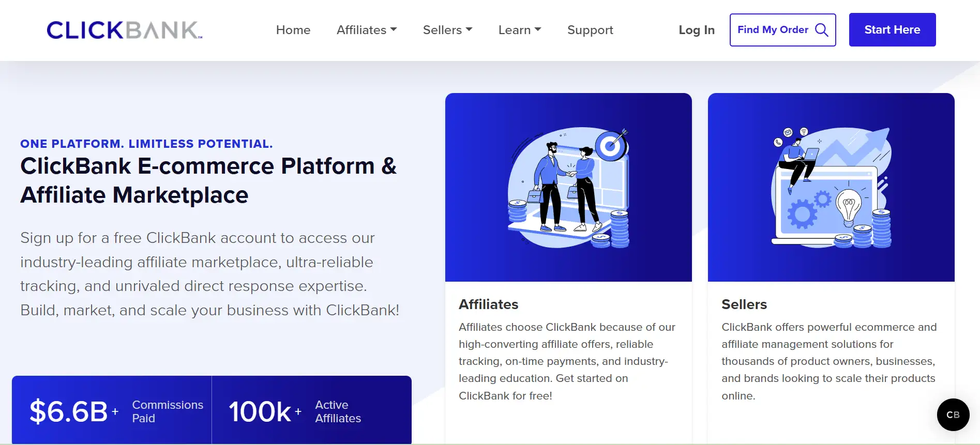Click the Affiliates handshake illustration
This screenshot has height=445, width=980.
(568, 188)
